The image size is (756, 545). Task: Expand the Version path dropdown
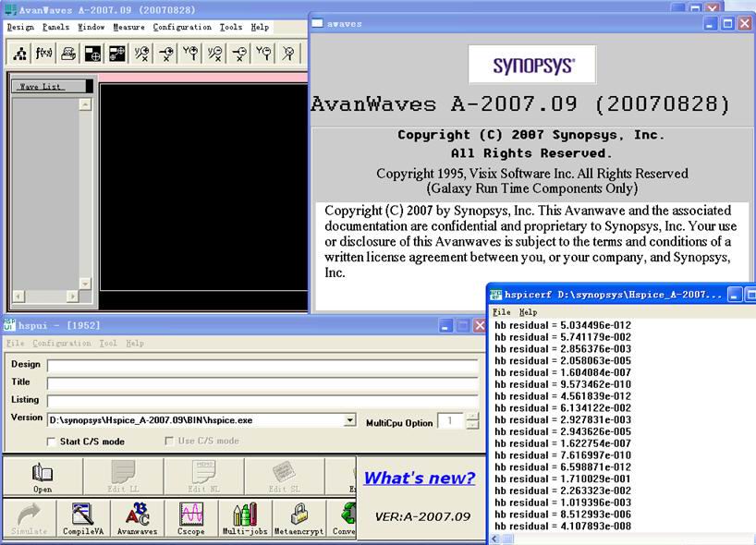coord(350,420)
